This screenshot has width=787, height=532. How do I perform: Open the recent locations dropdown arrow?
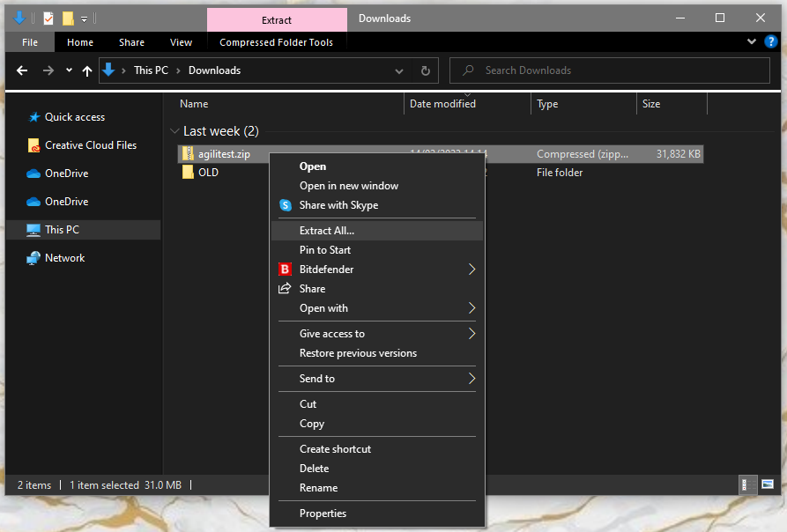pyautogui.click(x=68, y=70)
